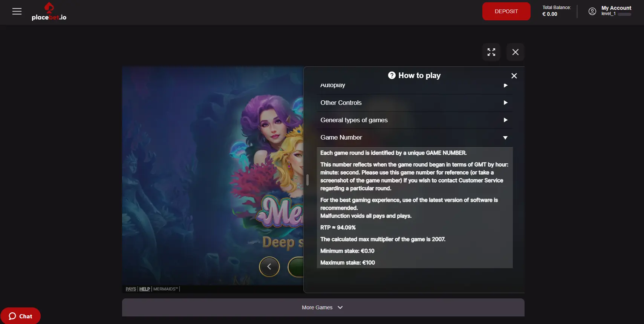This screenshot has width=644, height=324.
Task: Click the Maximum stake: €100 line
Action: (x=348, y=263)
